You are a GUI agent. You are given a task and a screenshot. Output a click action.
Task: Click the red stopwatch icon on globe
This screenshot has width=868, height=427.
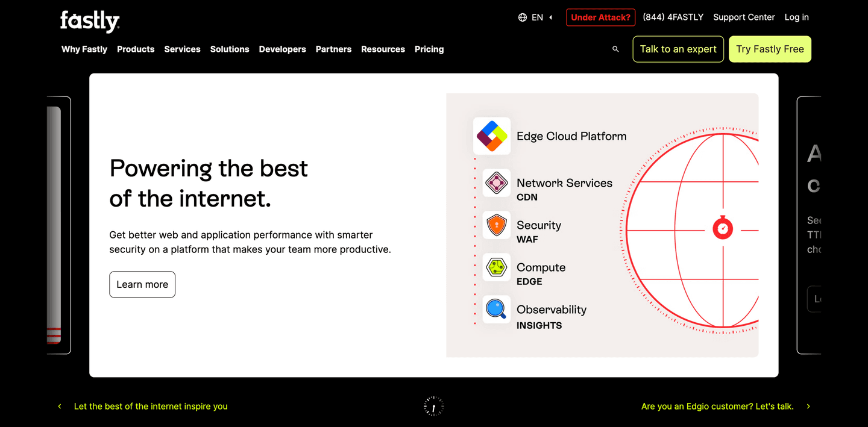pos(723,228)
